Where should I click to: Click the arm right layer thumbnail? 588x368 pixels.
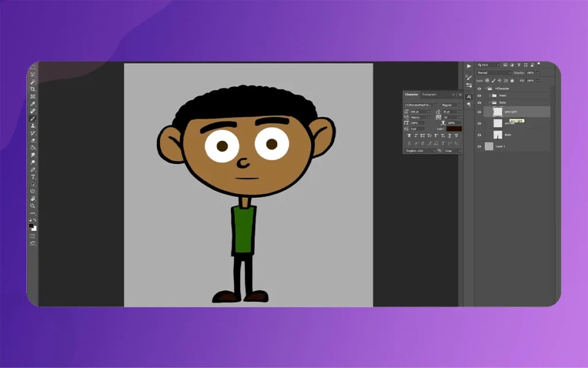498,112
